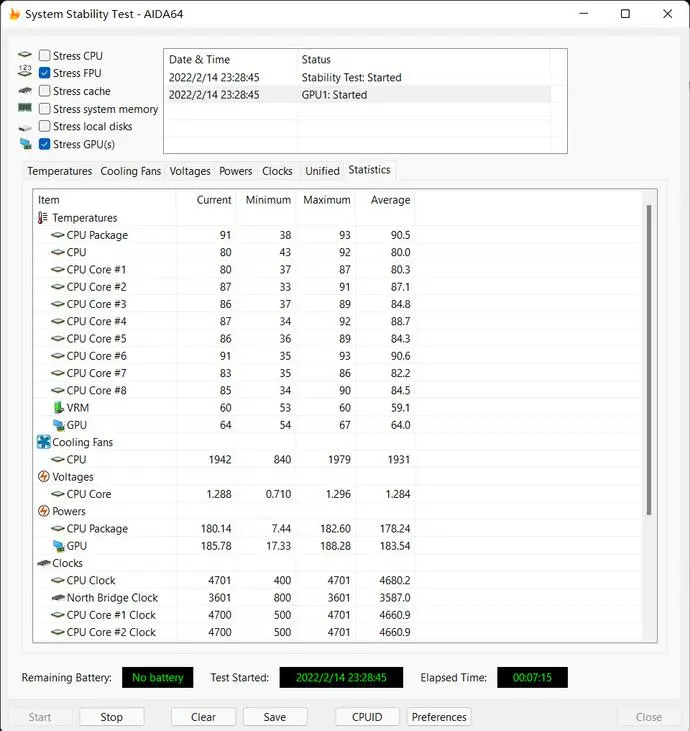Select the 'GPU1: Started' log row
Image resolution: width=690 pixels, height=731 pixels.
[359, 95]
